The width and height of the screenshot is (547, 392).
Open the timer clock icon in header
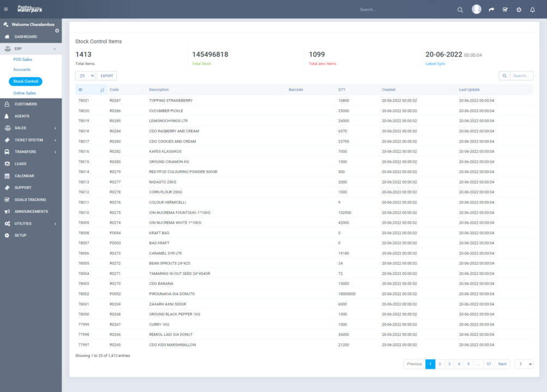pyautogui.click(x=519, y=10)
